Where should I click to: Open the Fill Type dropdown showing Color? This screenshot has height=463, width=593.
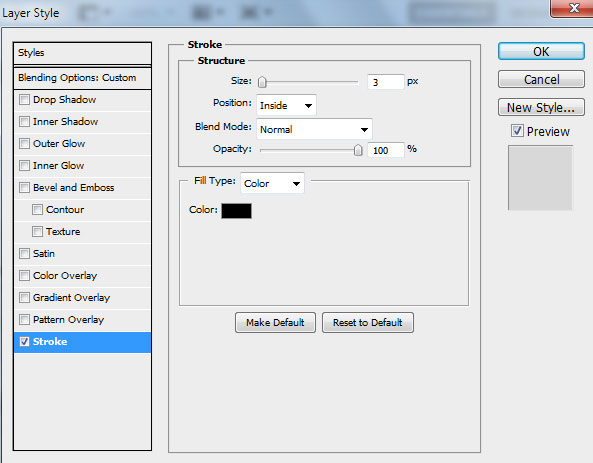tap(272, 183)
